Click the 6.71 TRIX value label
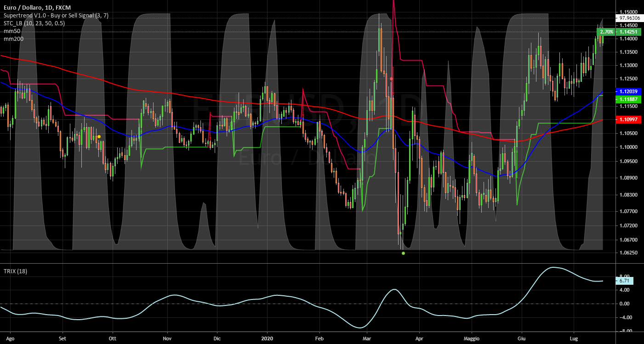 click(624, 281)
